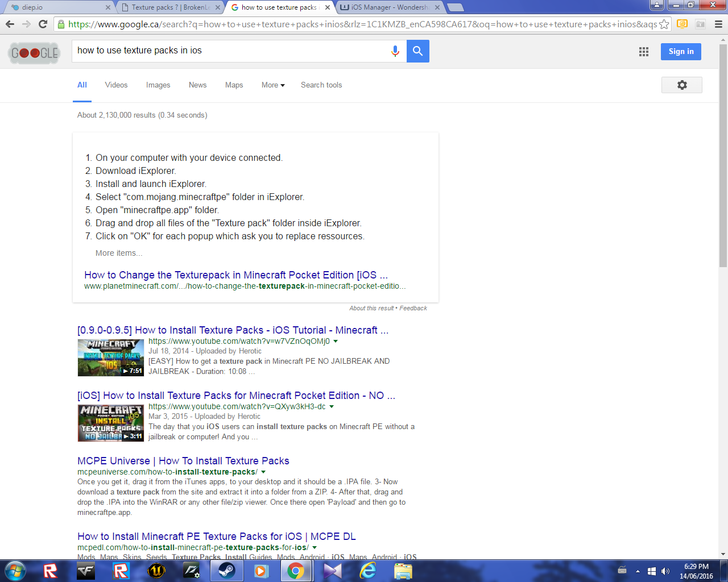Click the Google doodle logo

coord(35,53)
